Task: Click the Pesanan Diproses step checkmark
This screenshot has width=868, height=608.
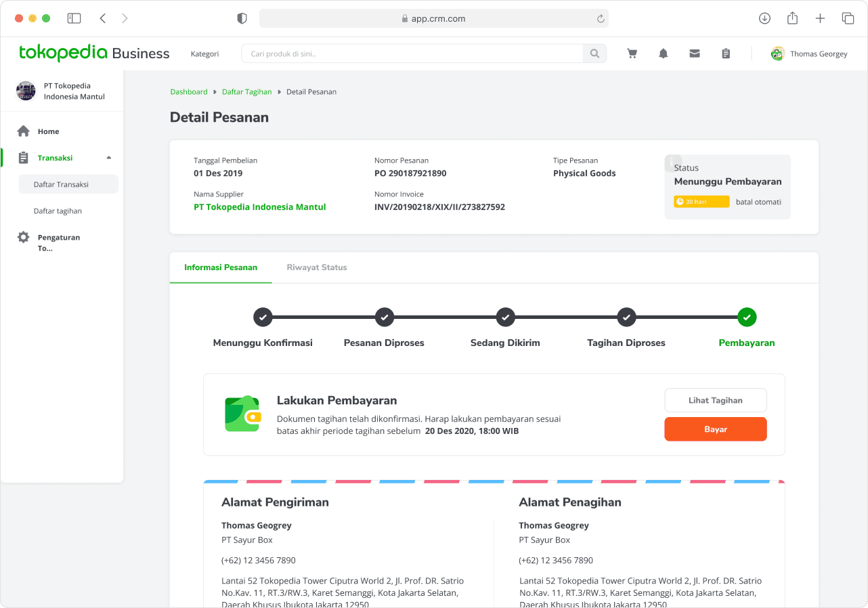Action: pos(385,317)
